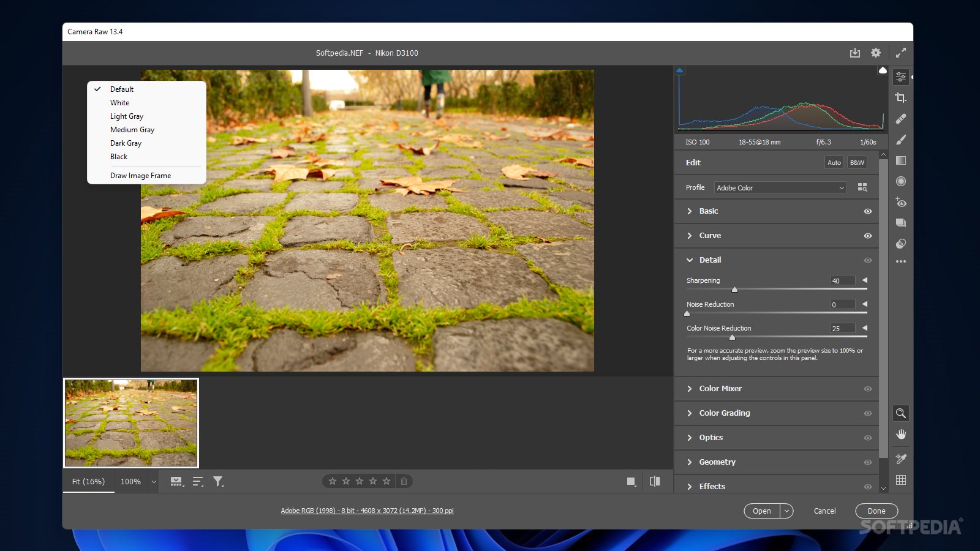The width and height of the screenshot is (980, 551).
Task: Toggle Effects visibility eye
Action: pyautogui.click(x=868, y=487)
